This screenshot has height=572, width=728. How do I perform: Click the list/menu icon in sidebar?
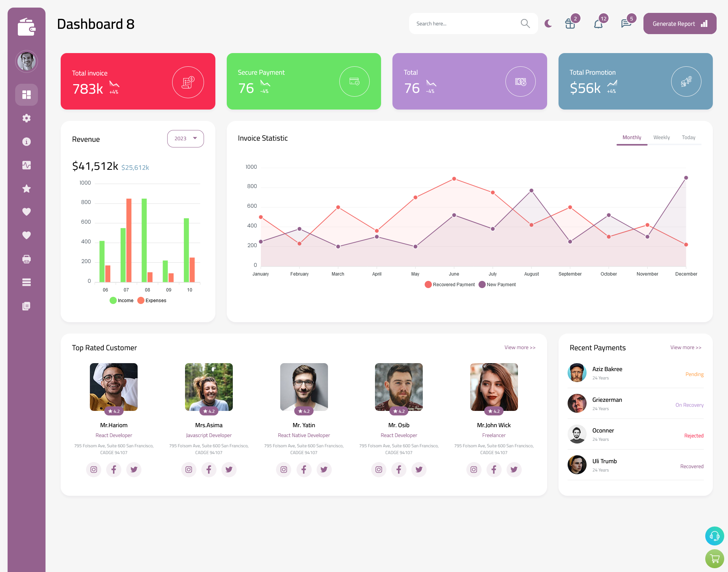coord(25,282)
